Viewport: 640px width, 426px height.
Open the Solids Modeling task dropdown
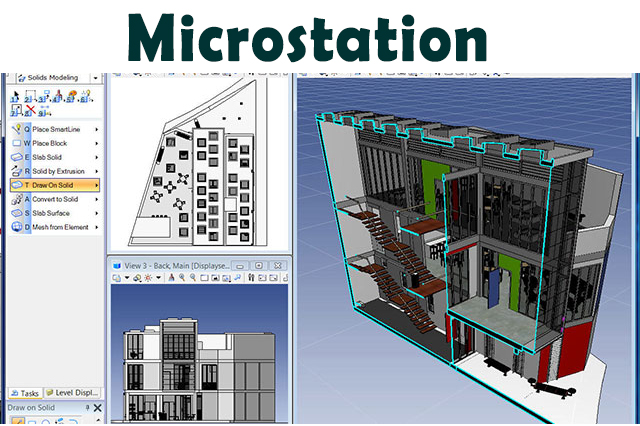96,76
